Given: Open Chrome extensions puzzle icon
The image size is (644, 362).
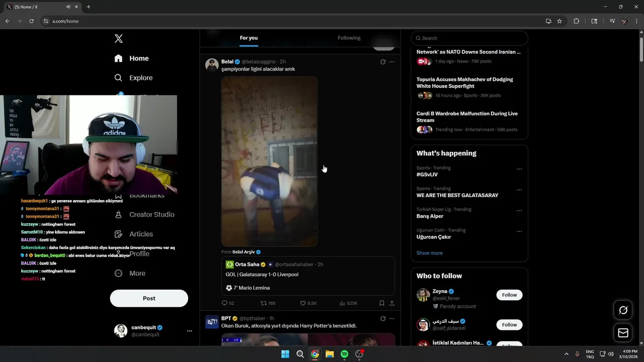Looking at the screenshot, I should click(577, 21).
